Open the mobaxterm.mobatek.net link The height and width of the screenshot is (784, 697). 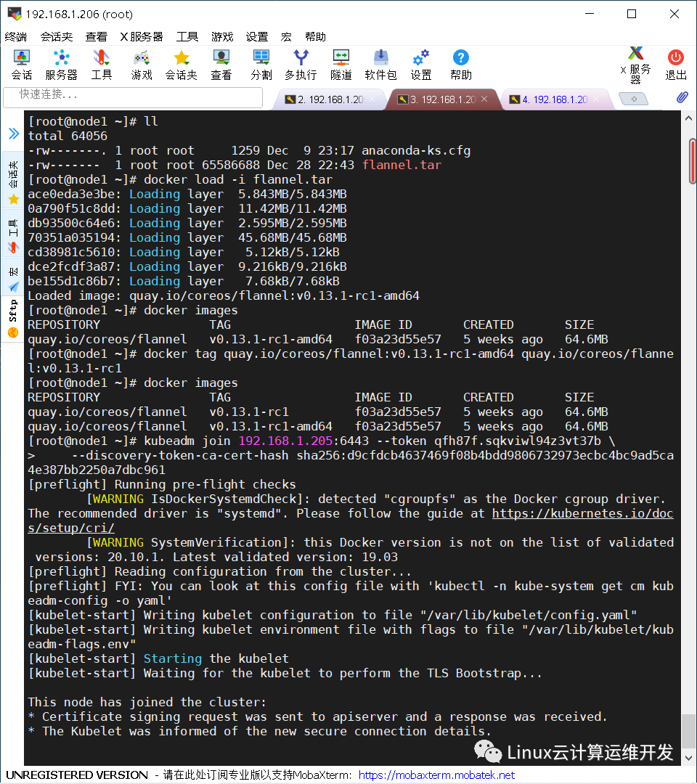436,775
